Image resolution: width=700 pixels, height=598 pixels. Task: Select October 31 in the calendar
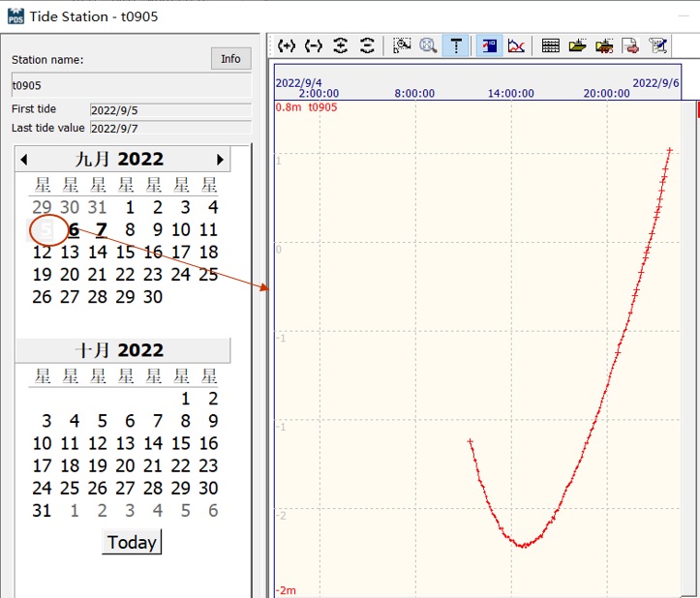click(x=42, y=511)
